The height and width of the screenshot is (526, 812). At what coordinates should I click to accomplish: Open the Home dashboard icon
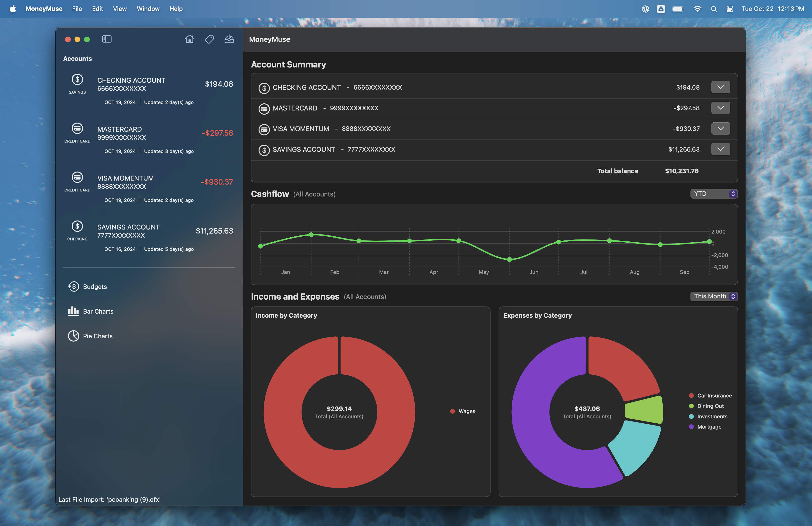pos(189,39)
